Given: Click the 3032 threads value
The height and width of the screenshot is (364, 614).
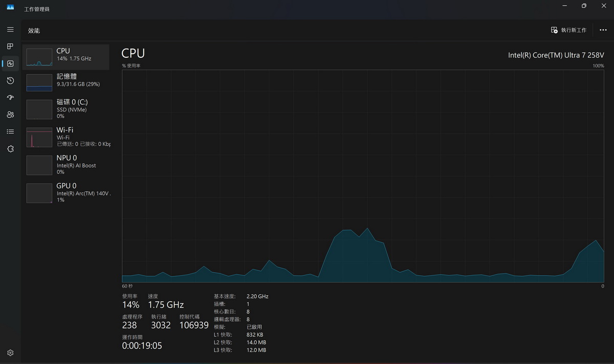Looking at the screenshot, I should pyautogui.click(x=161, y=325).
